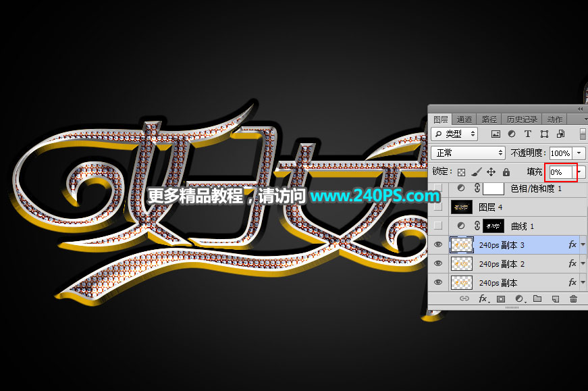Show the 曲线 1 layer
588x391 pixels.
[x=438, y=226]
